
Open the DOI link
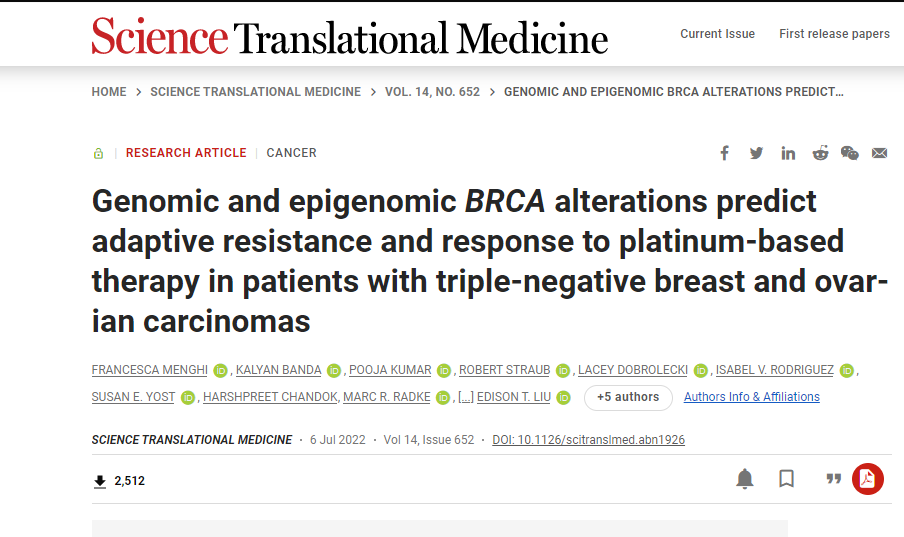588,440
